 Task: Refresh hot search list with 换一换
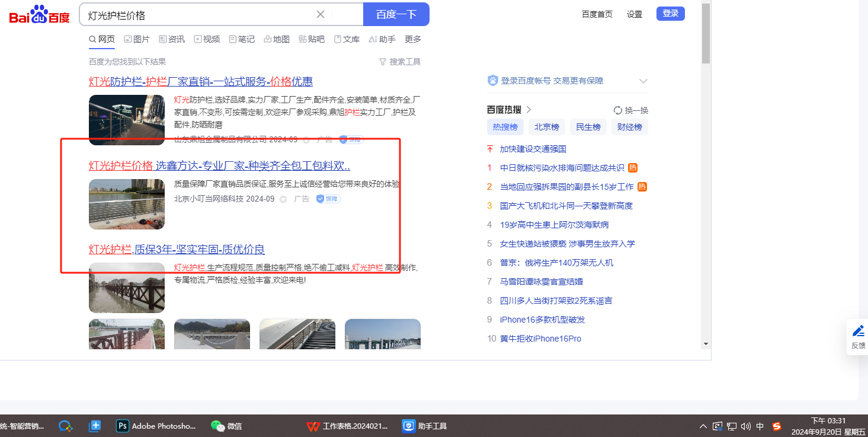coord(631,110)
